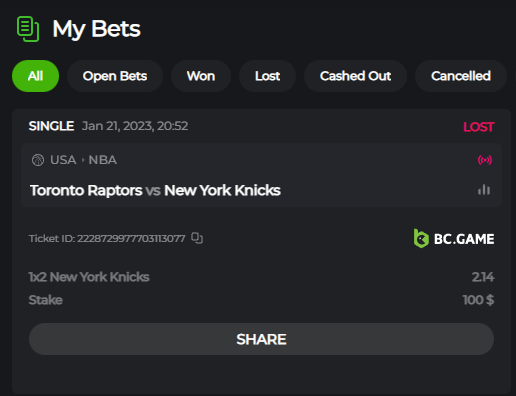Click the NBA league breadcrumb
516x396 pixels.
[x=103, y=160]
